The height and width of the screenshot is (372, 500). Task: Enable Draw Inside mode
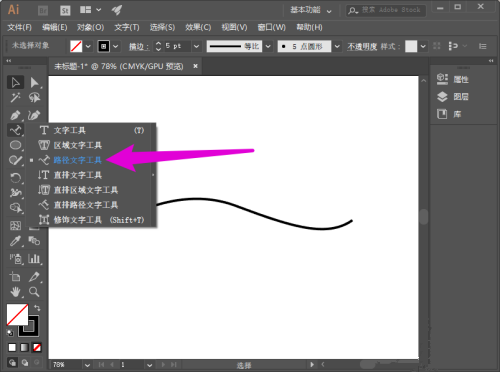pos(37,362)
